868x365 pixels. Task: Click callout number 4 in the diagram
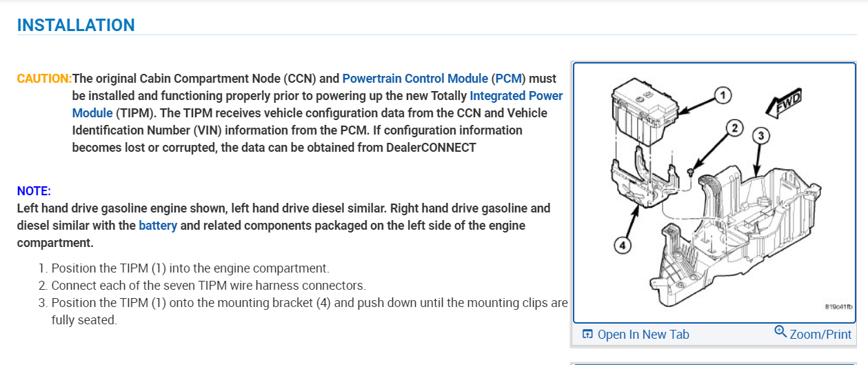621,246
